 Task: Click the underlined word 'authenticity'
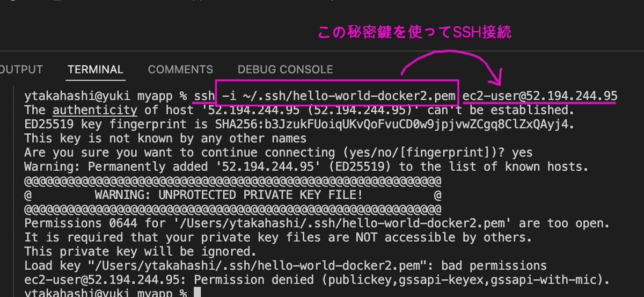click(95, 110)
